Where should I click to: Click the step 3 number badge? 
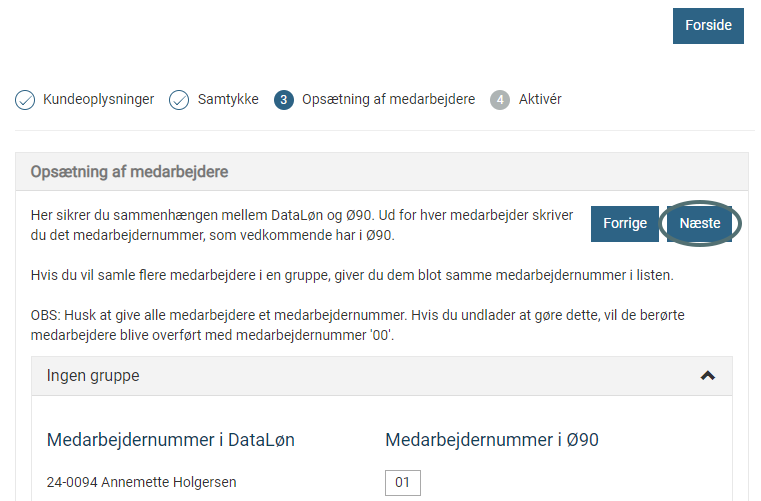284,100
